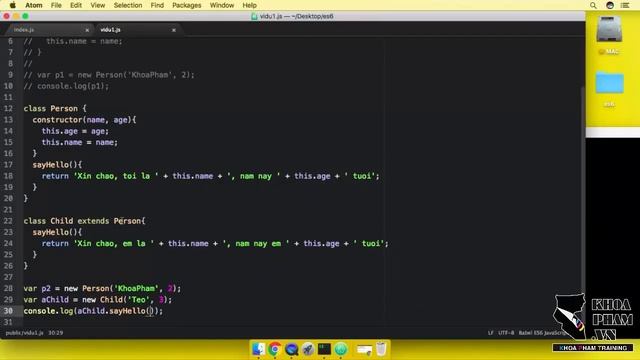Open the Trash in the Dock
This screenshot has width=640, height=360.
(x=381, y=349)
